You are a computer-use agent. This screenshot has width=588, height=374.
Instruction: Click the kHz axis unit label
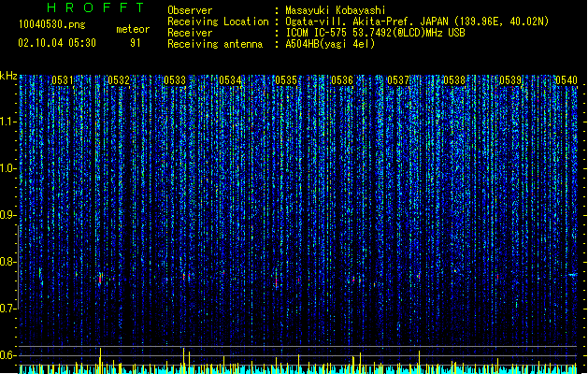8,76
